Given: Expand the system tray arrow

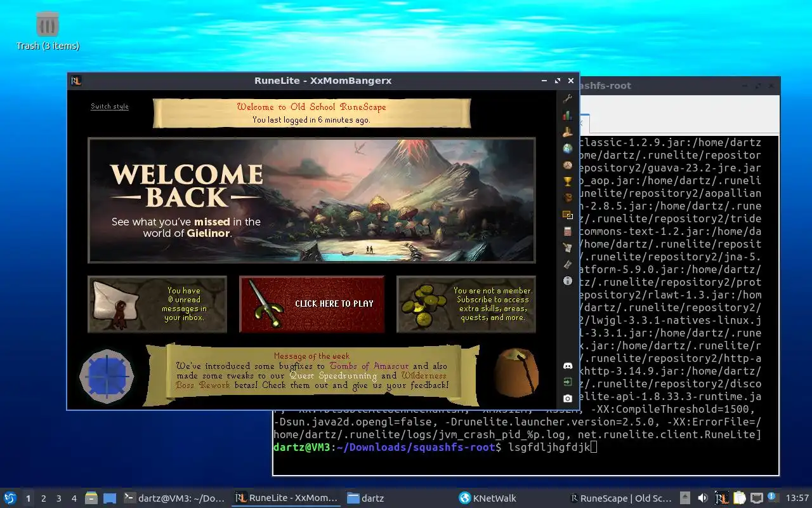Looking at the screenshot, I should [x=685, y=498].
